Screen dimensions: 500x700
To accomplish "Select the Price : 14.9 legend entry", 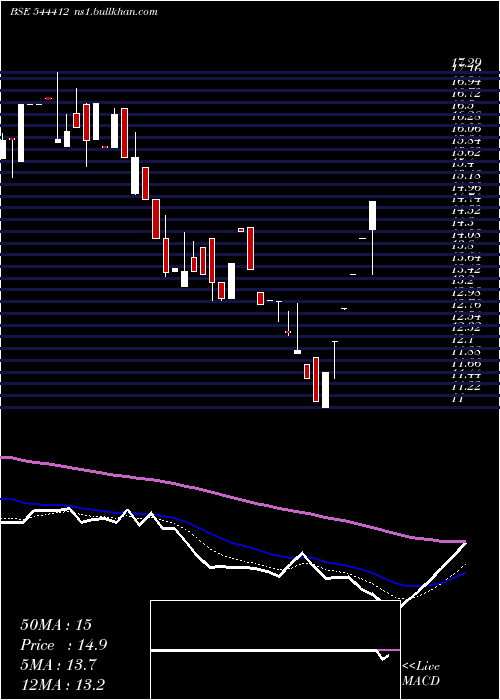I will click(63, 645).
